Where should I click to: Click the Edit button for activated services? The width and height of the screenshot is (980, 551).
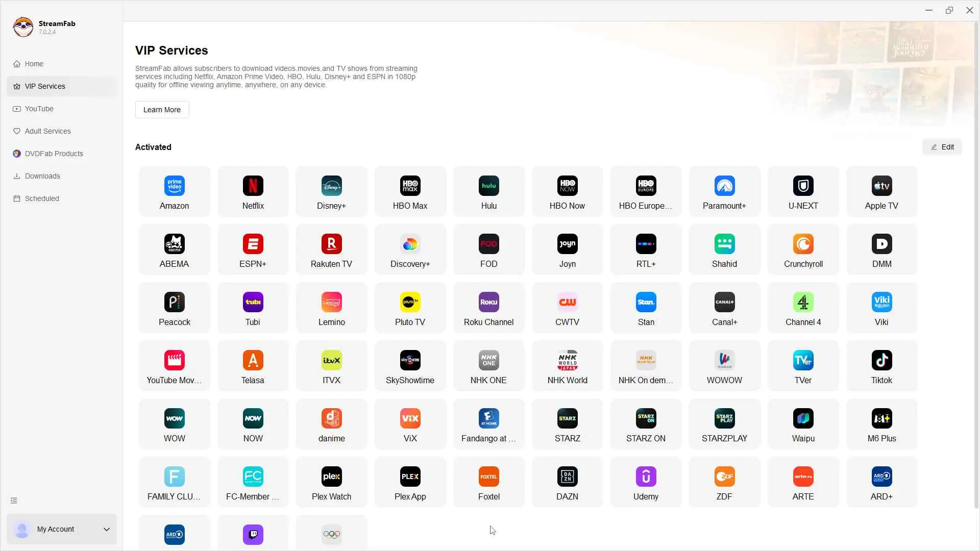pos(942,147)
